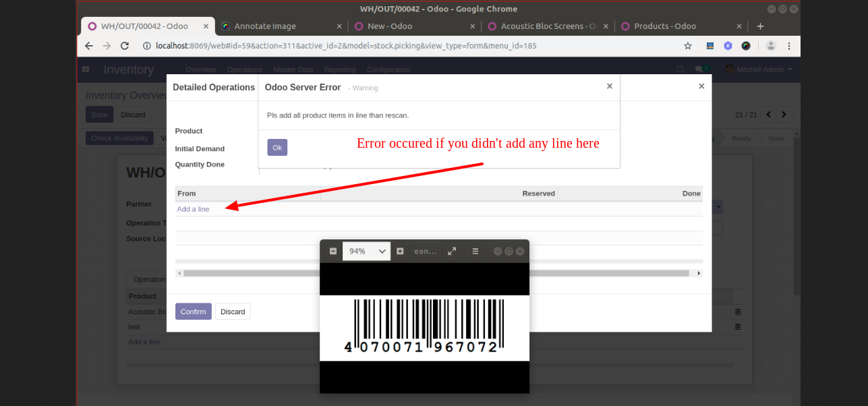Screen dimensions: 868x406
Task: Close the Odoo Server Error dialog
Action: (610, 86)
